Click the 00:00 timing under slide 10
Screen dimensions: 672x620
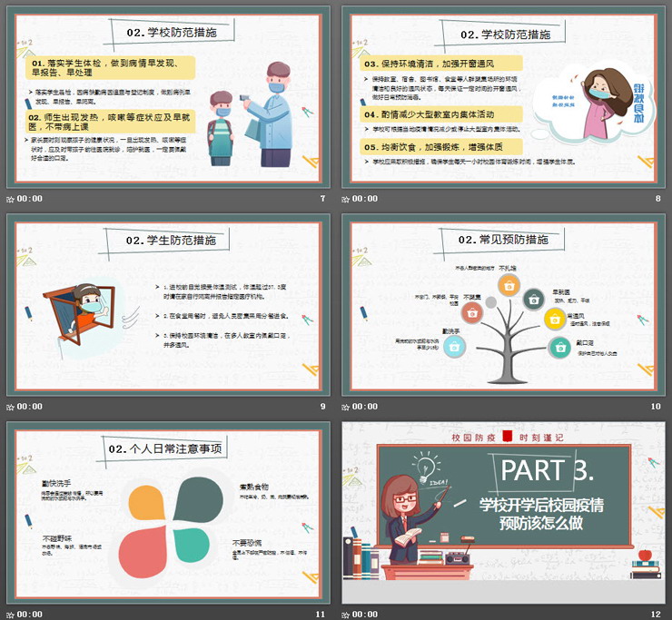point(365,407)
